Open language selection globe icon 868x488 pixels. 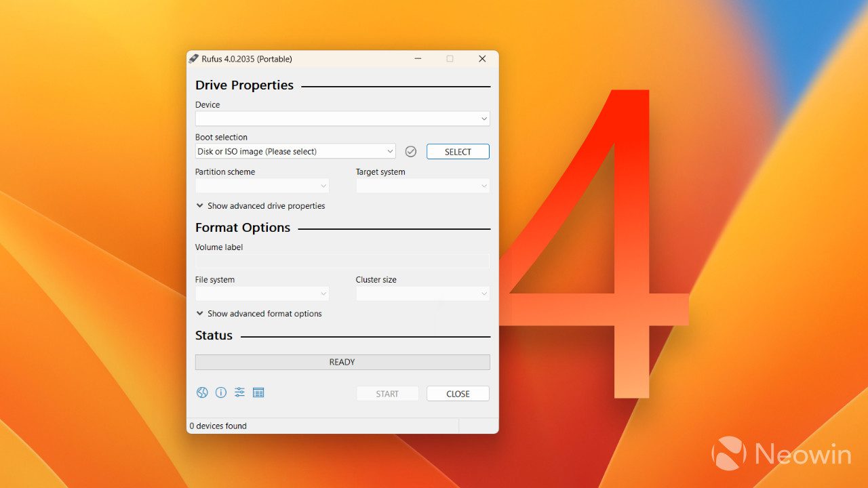[x=202, y=392]
